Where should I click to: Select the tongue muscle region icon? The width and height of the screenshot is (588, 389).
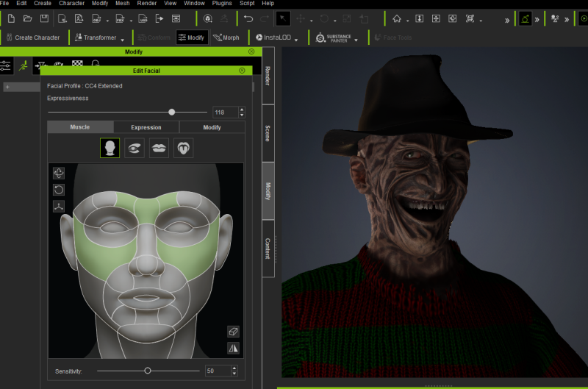(x=183, y=148)
